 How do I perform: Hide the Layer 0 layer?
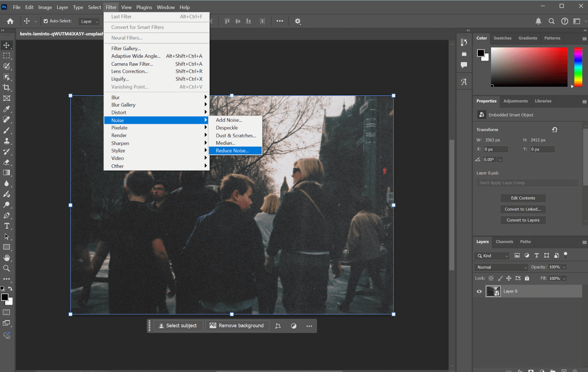tap(478, 291)
